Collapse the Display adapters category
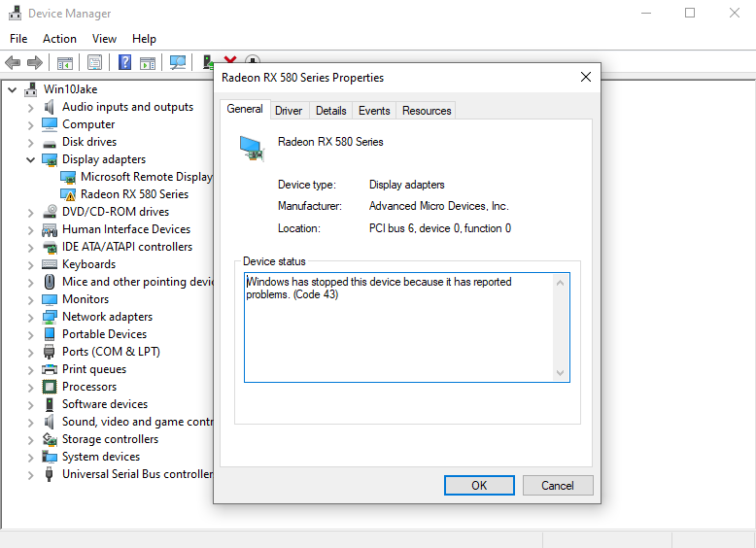 30,159
